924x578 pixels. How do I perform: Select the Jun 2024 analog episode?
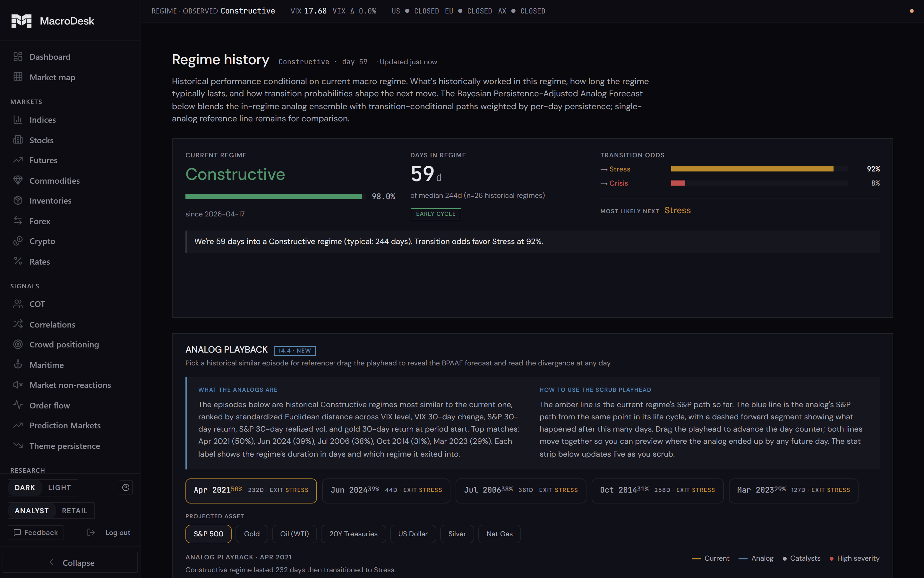click(x=386, y=490)
